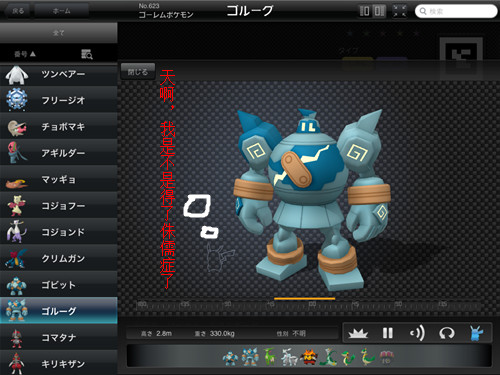The height and width of the screenshot is (375, 500).
Task: Switch to single-panel layout view icon
Action: pyautogui.click(x=365, y=11)
